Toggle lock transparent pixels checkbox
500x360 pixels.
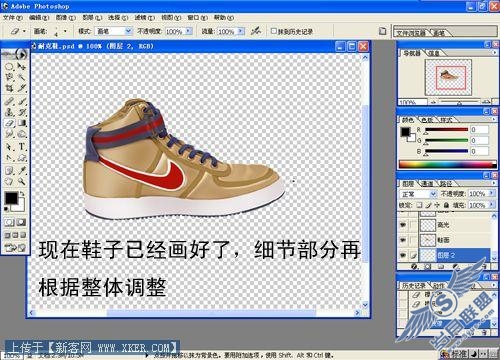420,205
